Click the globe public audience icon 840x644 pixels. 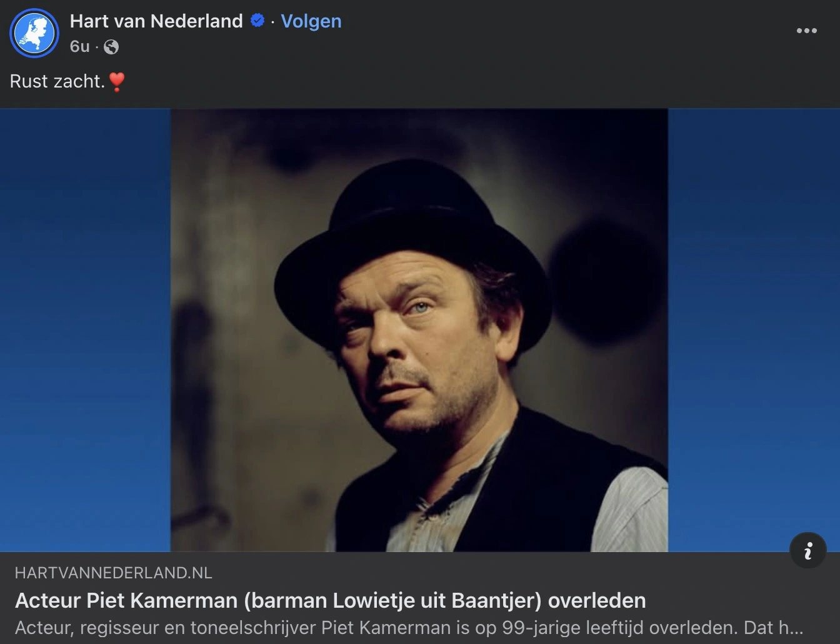click(111, 47)
